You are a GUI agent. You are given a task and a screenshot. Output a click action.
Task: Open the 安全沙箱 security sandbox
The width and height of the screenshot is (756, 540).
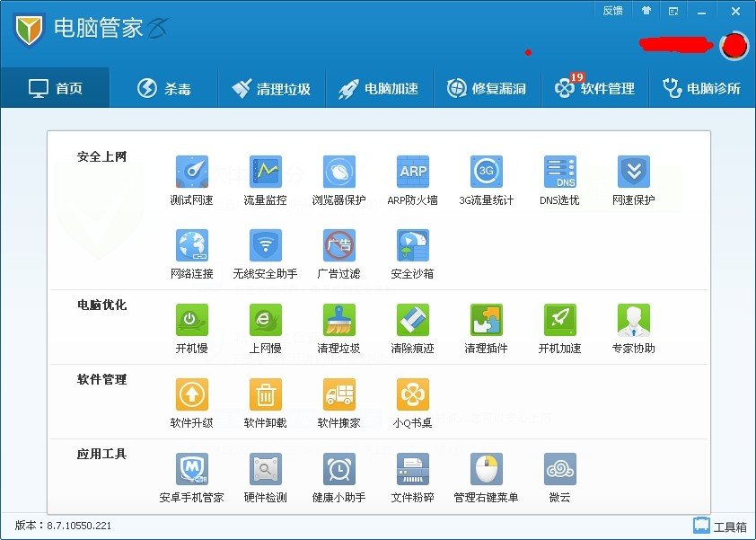pos(412,245)
